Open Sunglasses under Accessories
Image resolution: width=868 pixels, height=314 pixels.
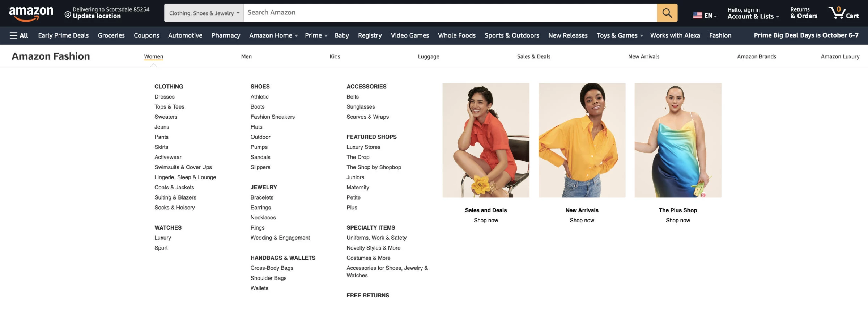point(361,107)
